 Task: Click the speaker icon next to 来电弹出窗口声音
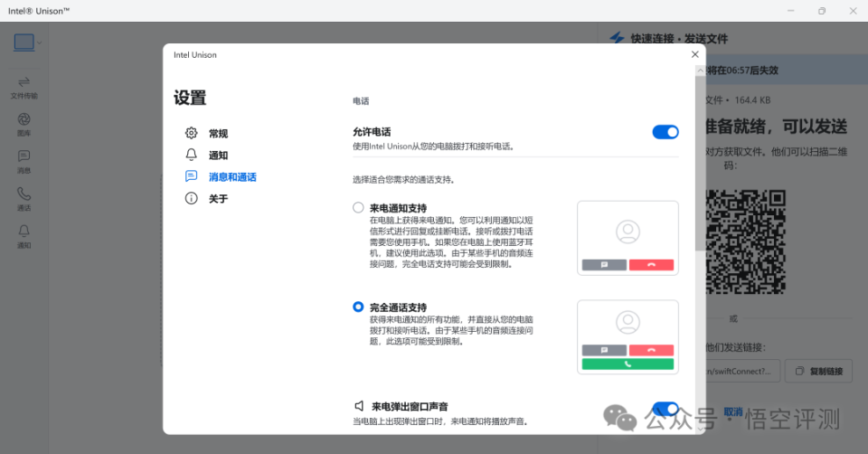coord(359,406)
